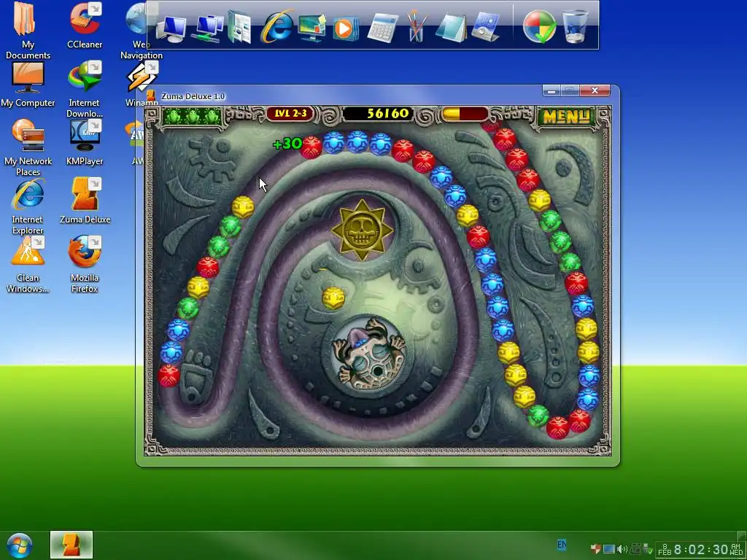
Task: Open the Mozilla Firefox desktop shortcut
Action: click(x=85, y=264)
